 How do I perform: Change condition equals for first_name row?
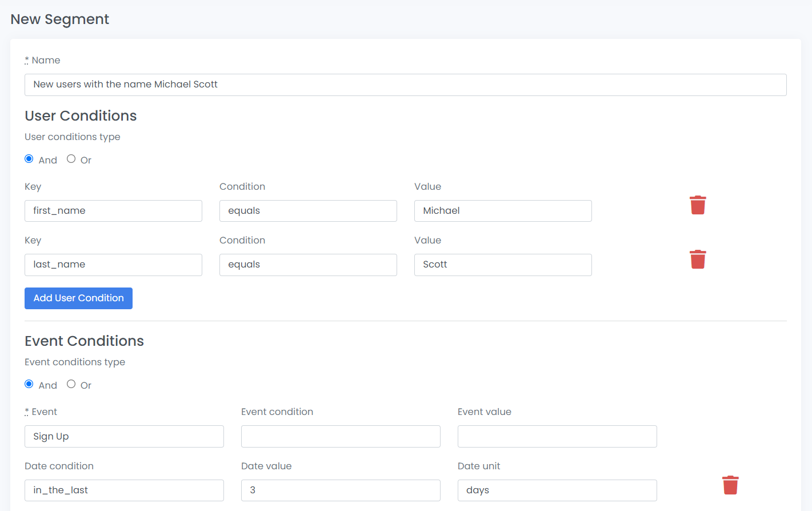308,211
